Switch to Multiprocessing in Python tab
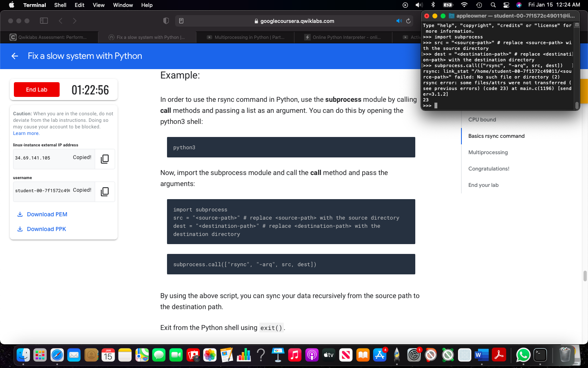Image resolution: width=588 pixels, height=368 pixels. (245, 37)
